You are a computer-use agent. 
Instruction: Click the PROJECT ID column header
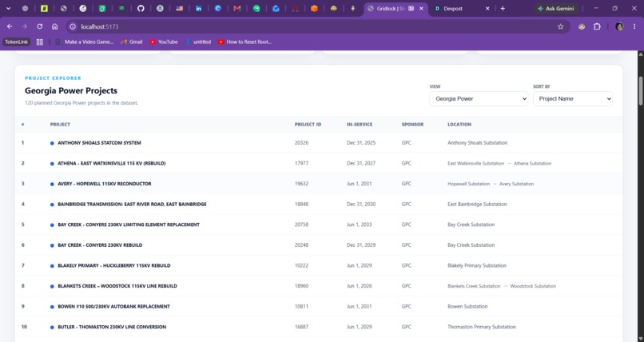(308, 125)
